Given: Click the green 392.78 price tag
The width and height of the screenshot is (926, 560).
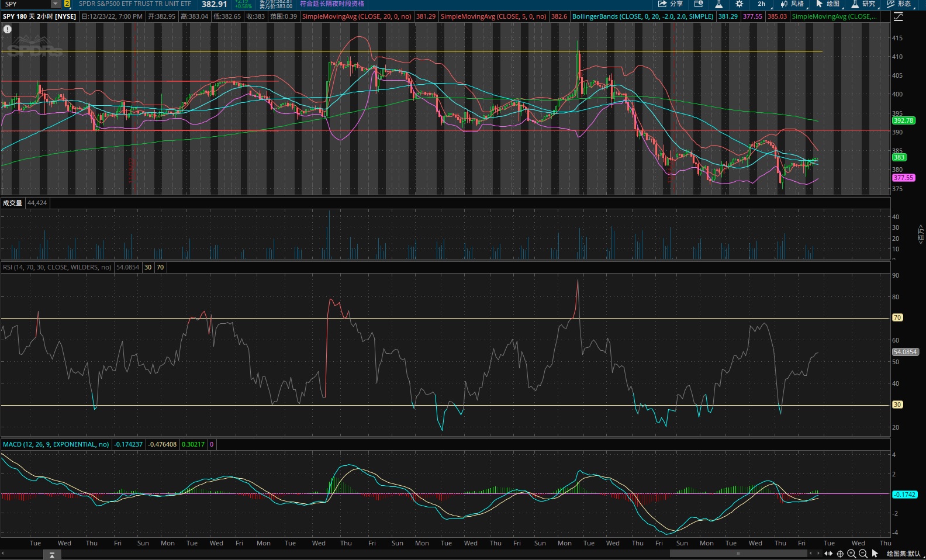Looking at the screenshot, I should tap(903, 120).
